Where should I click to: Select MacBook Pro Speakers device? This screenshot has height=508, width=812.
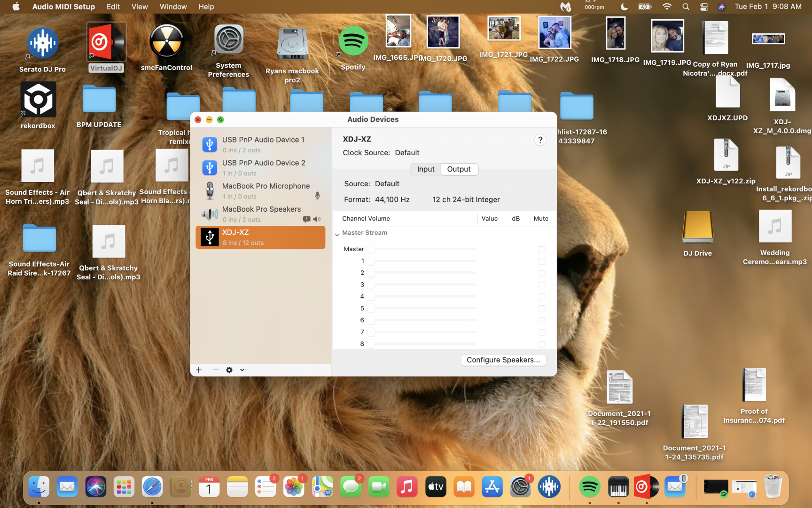pyautogui.click(x=260, y=214)
